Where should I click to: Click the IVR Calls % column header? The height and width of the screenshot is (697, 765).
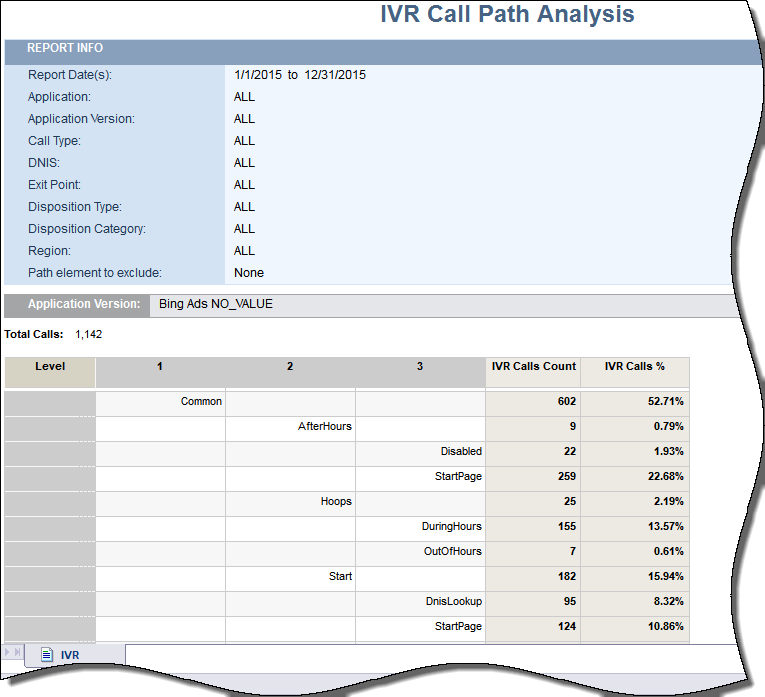[x=634, y=367]
